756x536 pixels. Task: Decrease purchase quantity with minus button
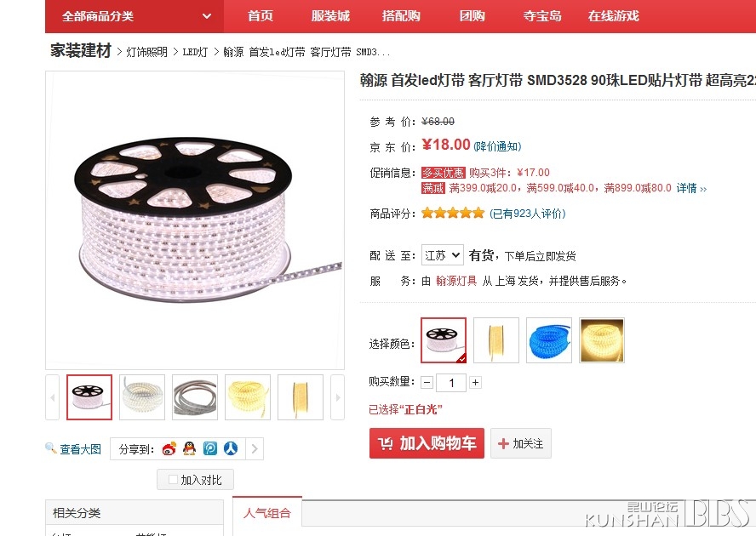[x=427, y=382]
